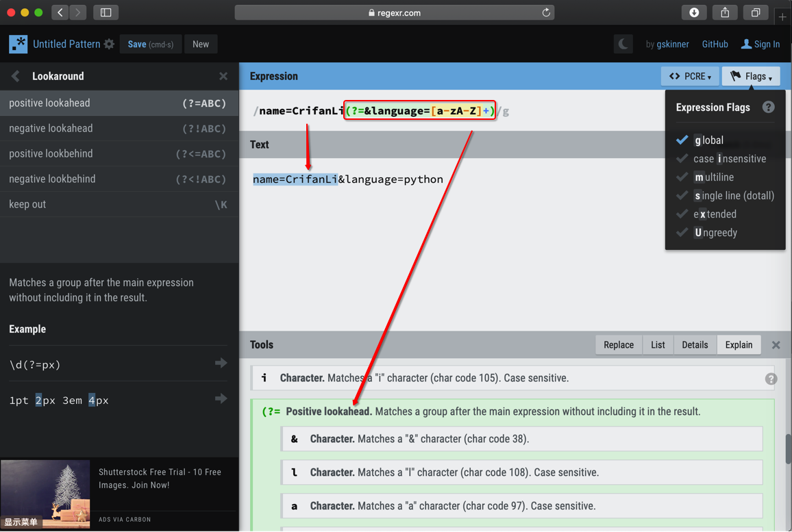792x532 pixels.
Task: Open Safari downloads button
Action: coord(694,12)
